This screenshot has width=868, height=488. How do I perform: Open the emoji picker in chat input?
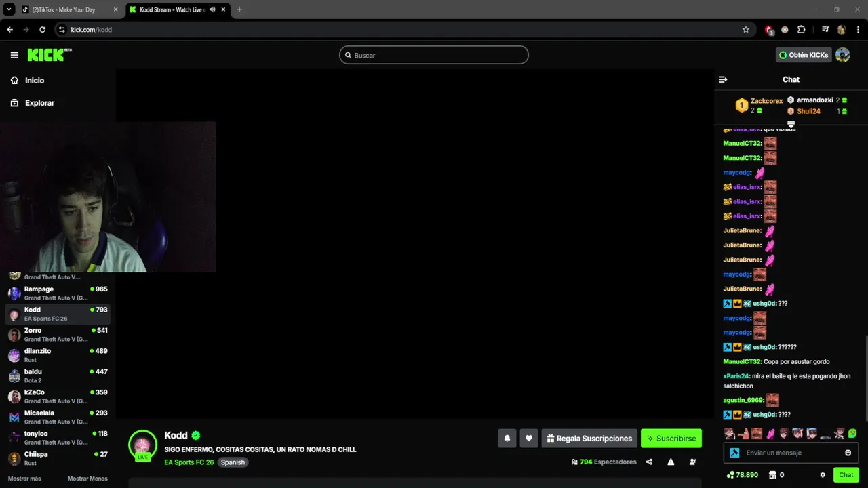click(x=848, y=453)
